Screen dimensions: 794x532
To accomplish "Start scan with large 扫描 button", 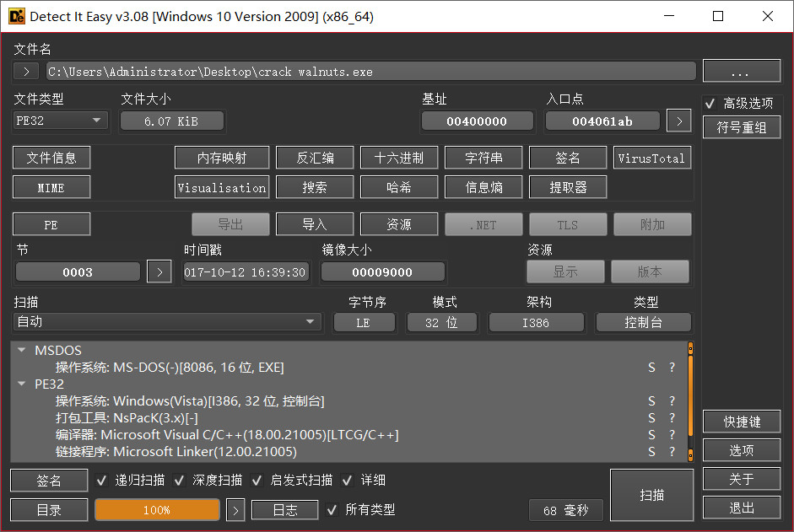I will tap(651, 495).
